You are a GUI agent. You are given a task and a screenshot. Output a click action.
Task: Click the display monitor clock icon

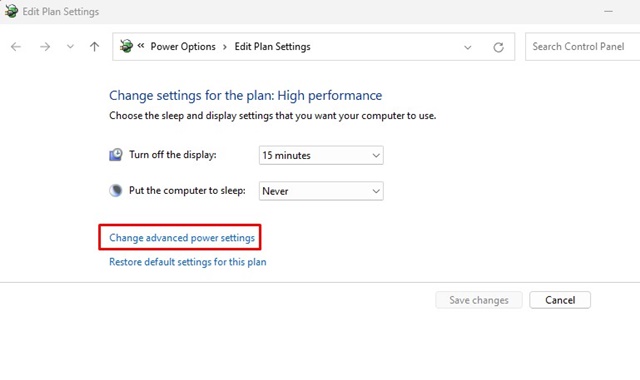click(116, 155)
